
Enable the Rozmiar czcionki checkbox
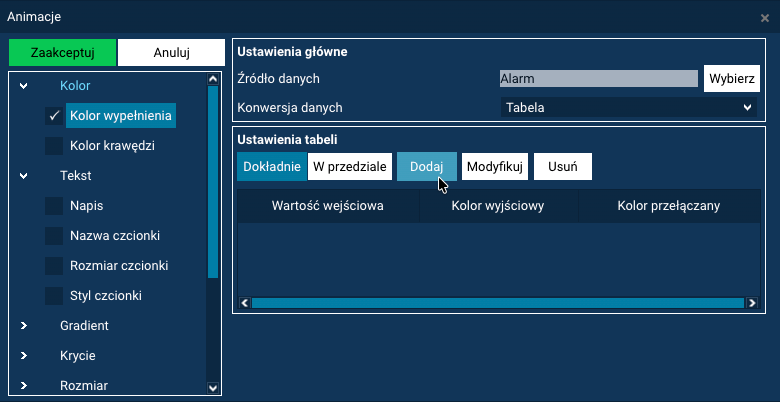(54, 266)
